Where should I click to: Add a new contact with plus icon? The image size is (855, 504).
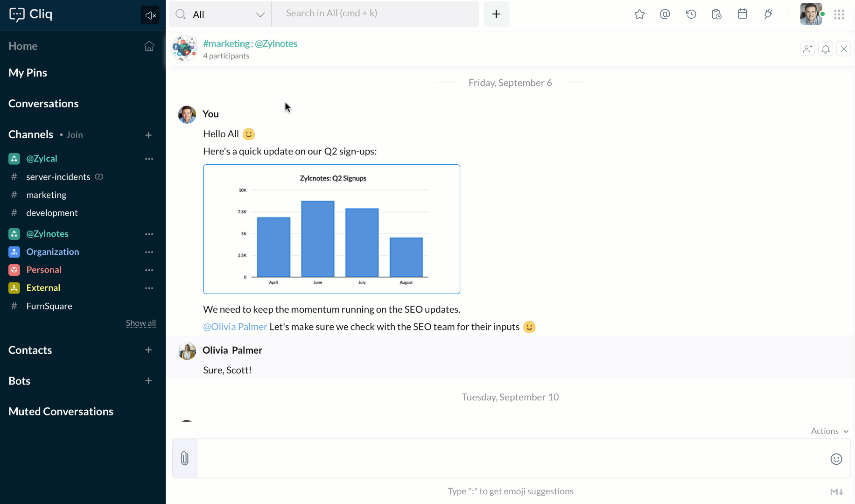coord(148,350)
